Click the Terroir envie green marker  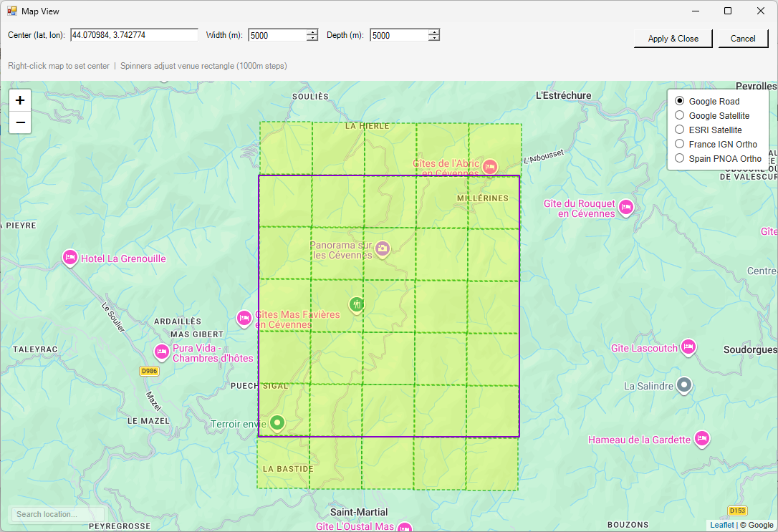pos(277,423)
